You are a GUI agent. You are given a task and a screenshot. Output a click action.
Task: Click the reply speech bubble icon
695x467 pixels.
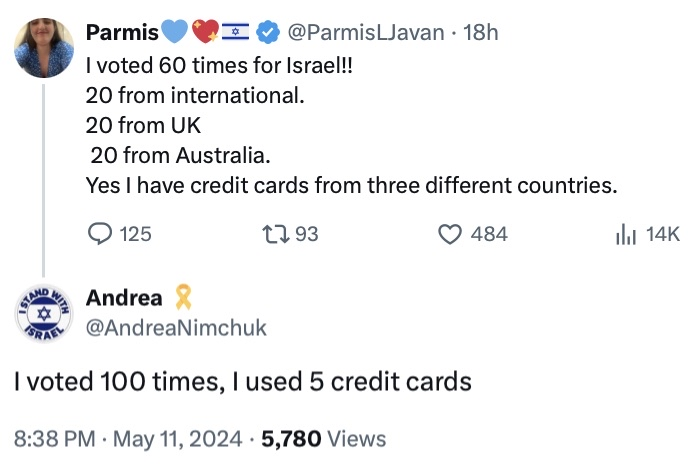(100, 234)
